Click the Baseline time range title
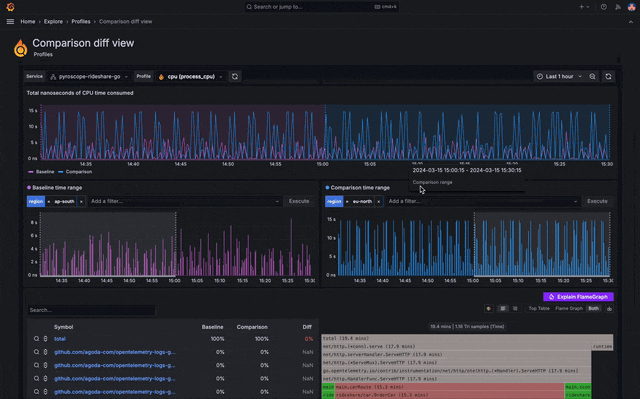 tap(57, 188)
